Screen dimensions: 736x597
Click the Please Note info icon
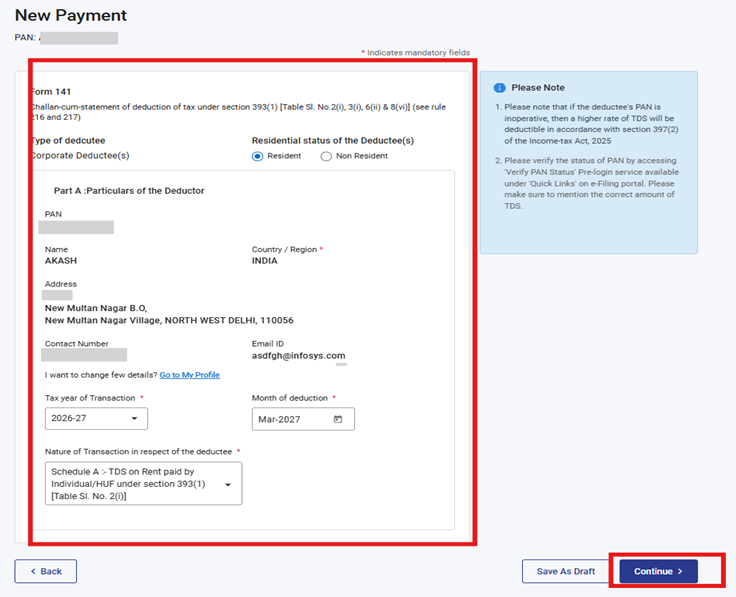[x=499, y=88]
